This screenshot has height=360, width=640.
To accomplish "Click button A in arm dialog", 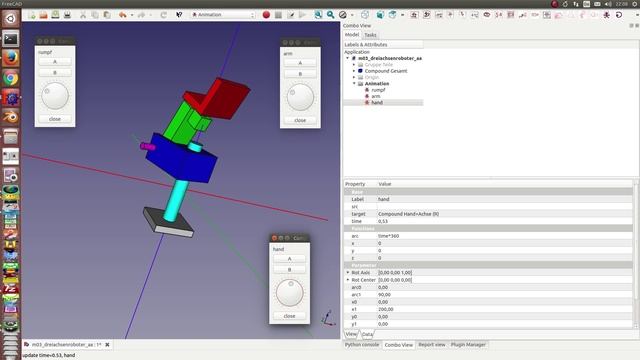I will 300,63.
